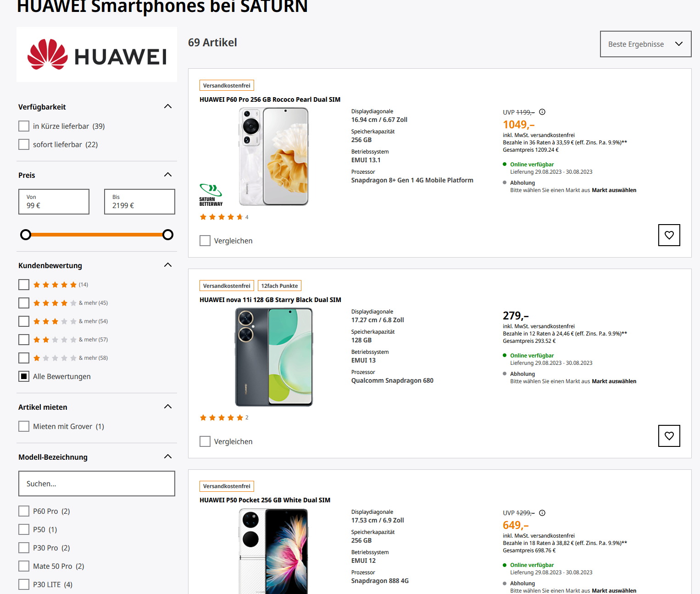This screenshot has width=700, height=594.
Task: Open HUAWEI nova 11i product title link
Action: tap(270, 300)
